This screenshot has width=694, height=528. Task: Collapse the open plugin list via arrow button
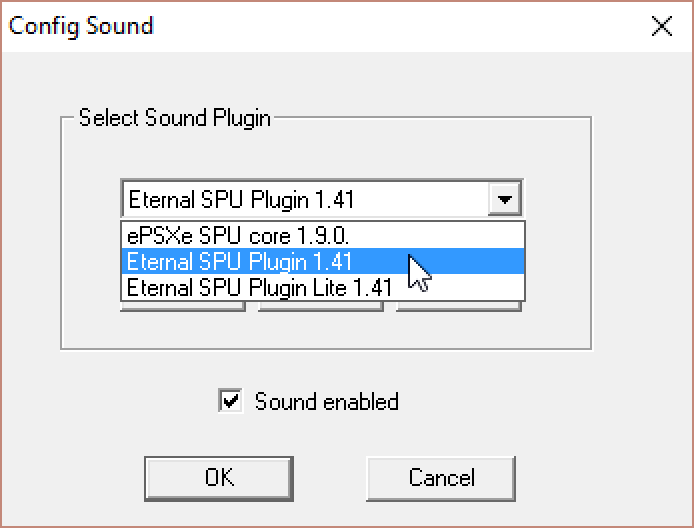click(506, 200)
